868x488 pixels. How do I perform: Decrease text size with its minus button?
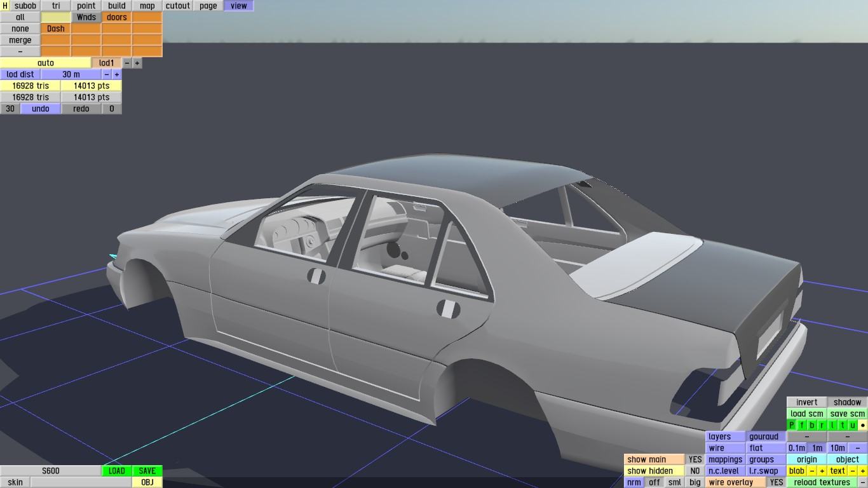(x=853, y=471)
